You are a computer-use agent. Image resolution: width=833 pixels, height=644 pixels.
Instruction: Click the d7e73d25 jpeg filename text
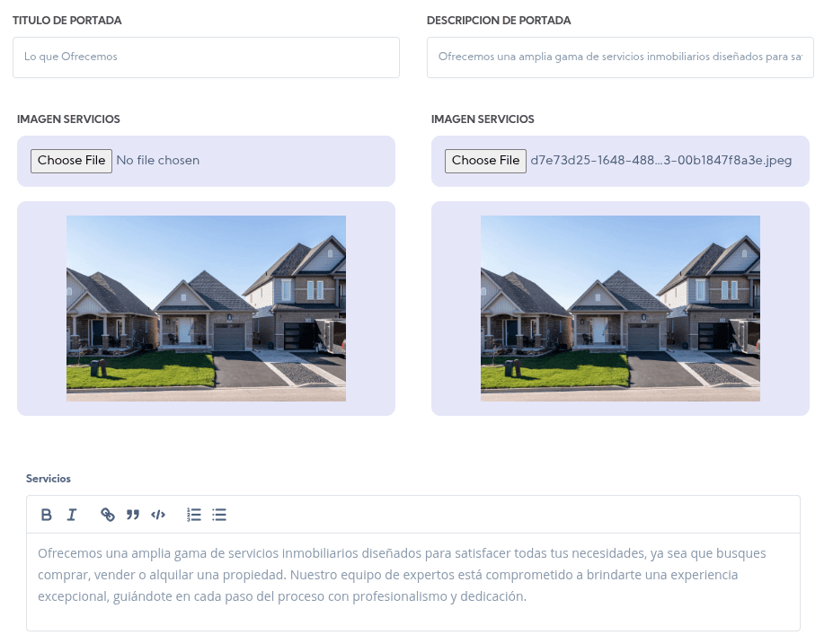660,161
